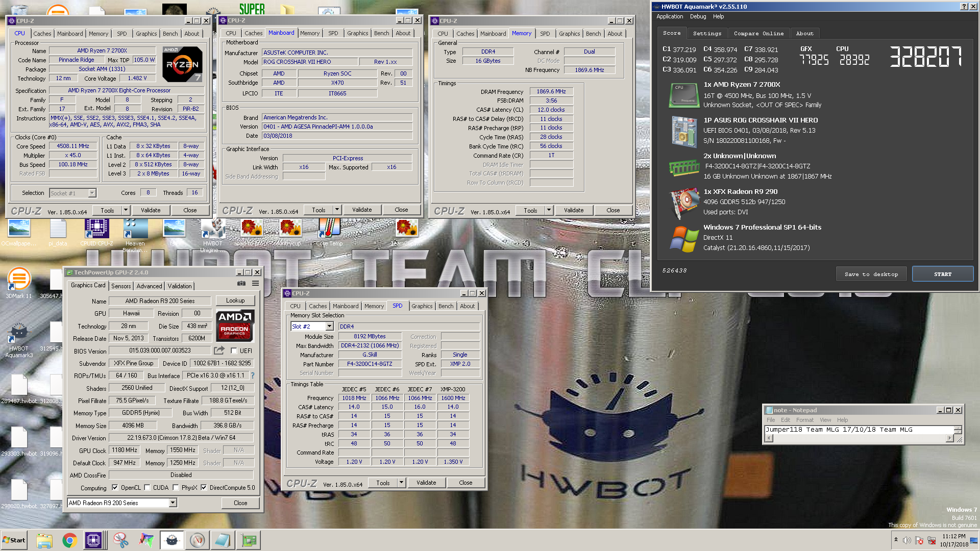Image resolution: width=980 pixels, height=551 pixels.
Task: Open the Core Temp desktop shortcut
Action: tap(329, 233)
